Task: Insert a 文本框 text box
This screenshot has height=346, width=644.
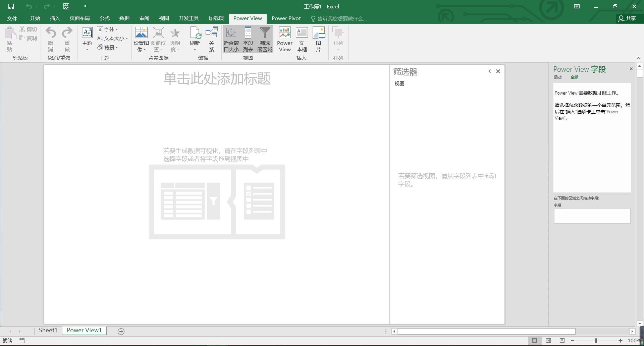Action: 302,40
